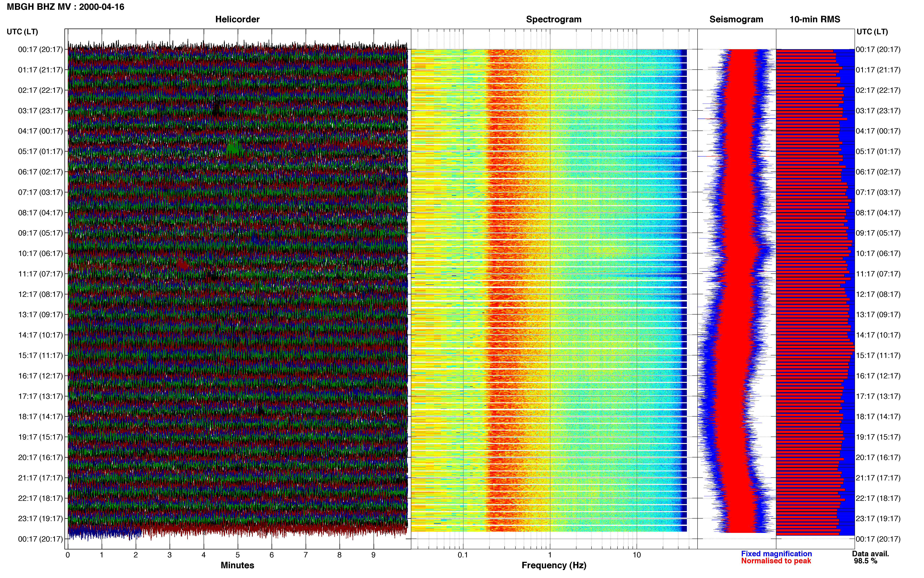
Task: Click the right 'UTC (LT)' axis label
Action: click(x=872, y=32)
